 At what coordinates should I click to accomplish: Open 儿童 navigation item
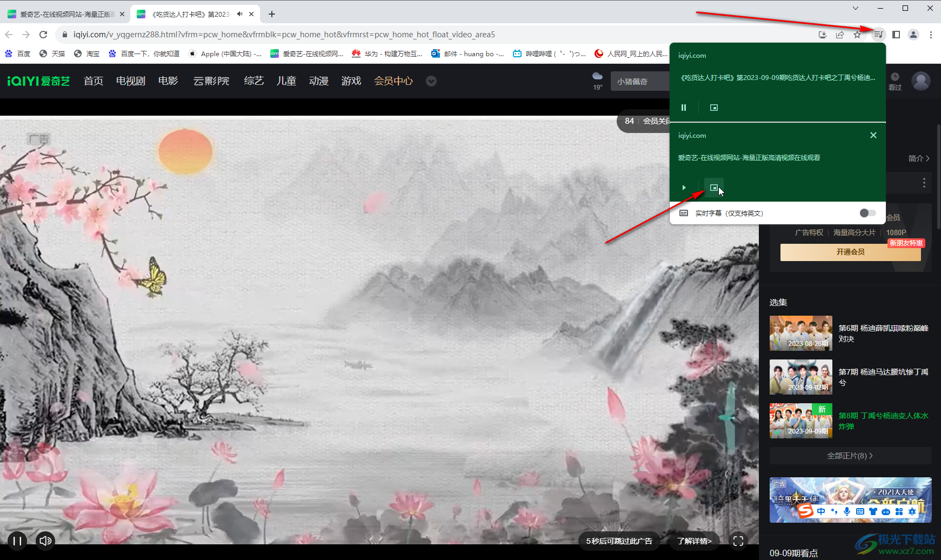point(286,81)
